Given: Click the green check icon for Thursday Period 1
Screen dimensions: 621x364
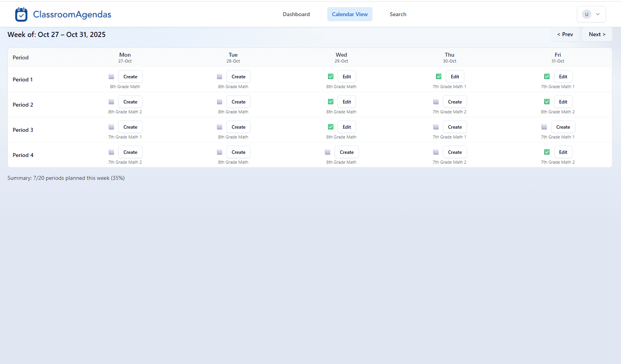Looking at the screenshot, I should tap(439, 77).
